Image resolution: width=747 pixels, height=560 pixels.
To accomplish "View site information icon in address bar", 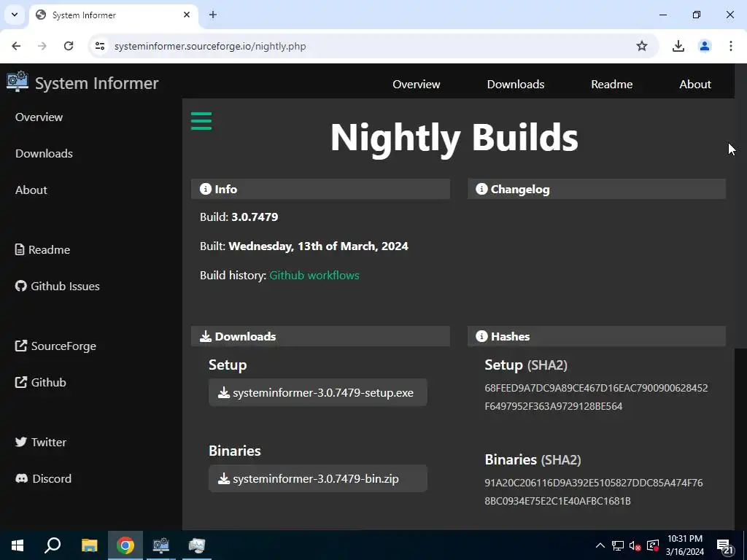I will 99,46.
